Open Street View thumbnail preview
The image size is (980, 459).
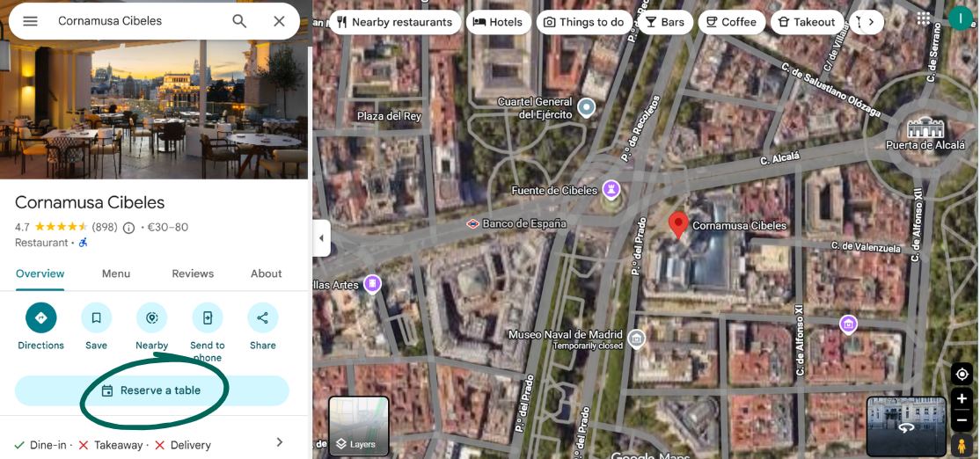(x=906, y=426)
